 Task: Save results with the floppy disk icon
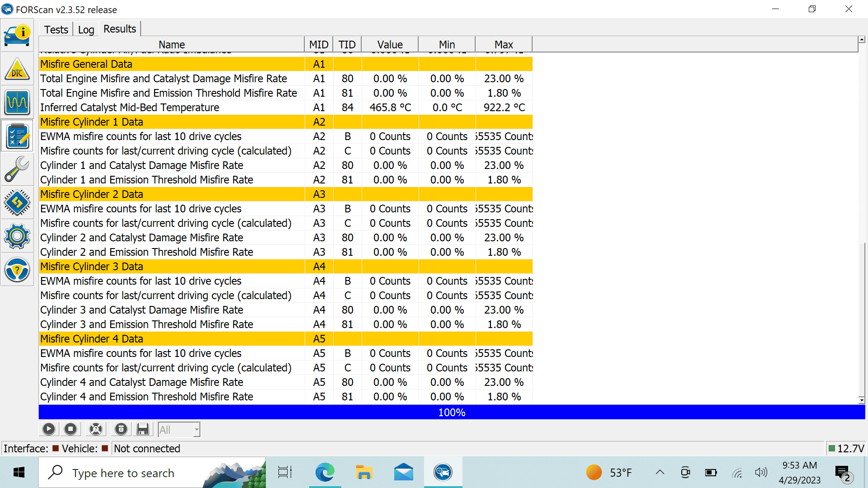pyautogui.click(x=143, y=429)
